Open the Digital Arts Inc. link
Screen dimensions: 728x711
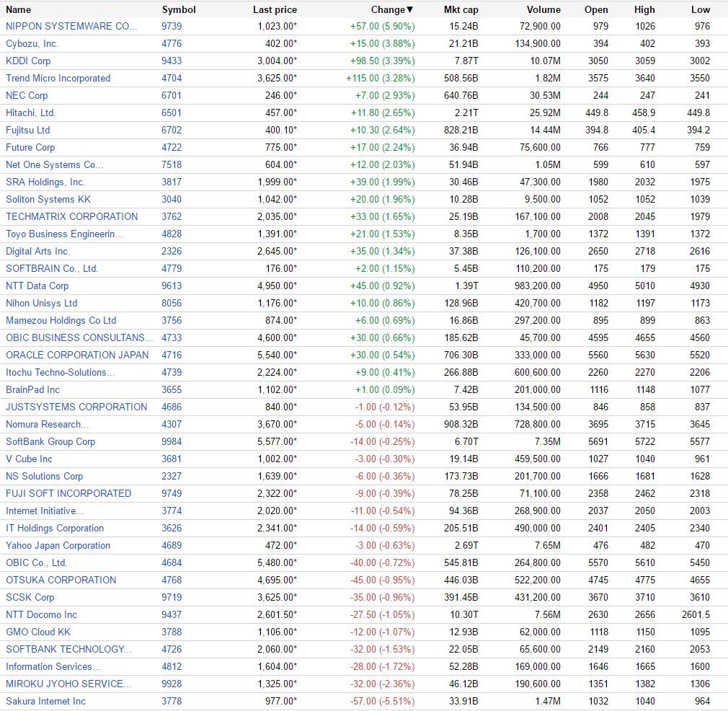pyautogui.click(x=37, y=251)
